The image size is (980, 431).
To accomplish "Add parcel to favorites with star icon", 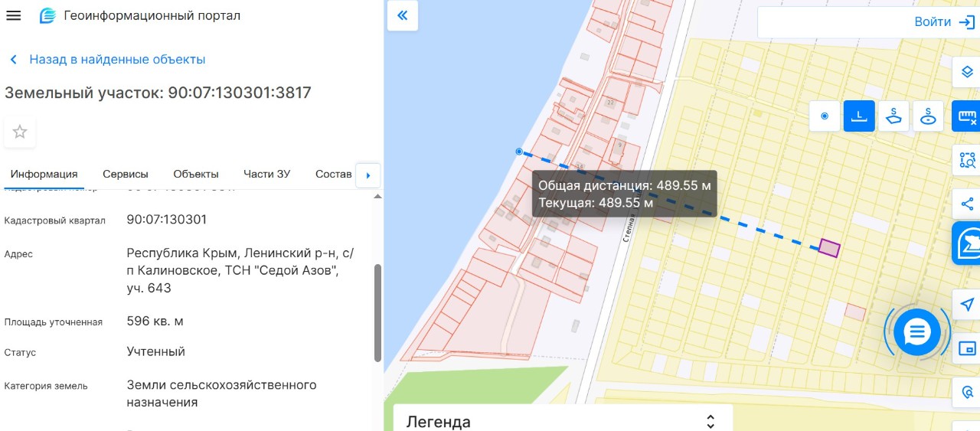I will click(20, 132).
